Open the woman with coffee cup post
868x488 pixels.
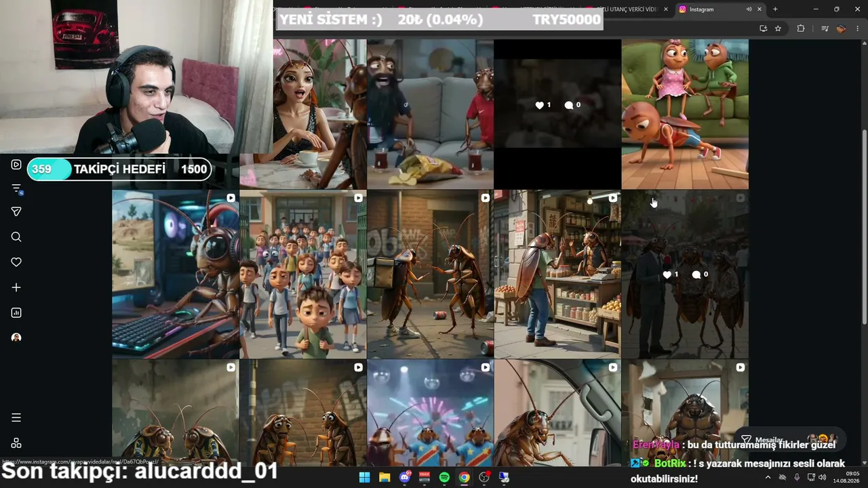(302, 114)
